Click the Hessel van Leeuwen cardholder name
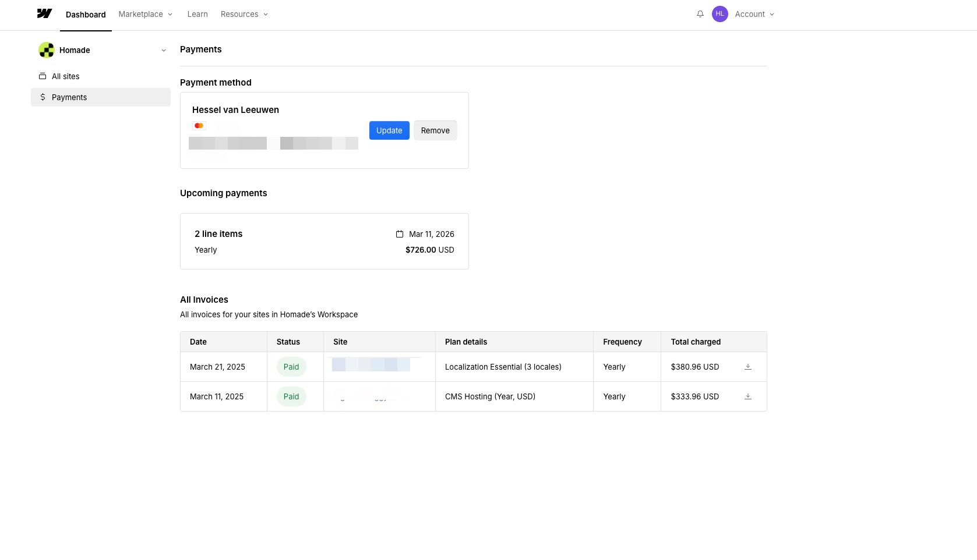The width and height of the screenshot is (977, 560). [x=235, y=110]
